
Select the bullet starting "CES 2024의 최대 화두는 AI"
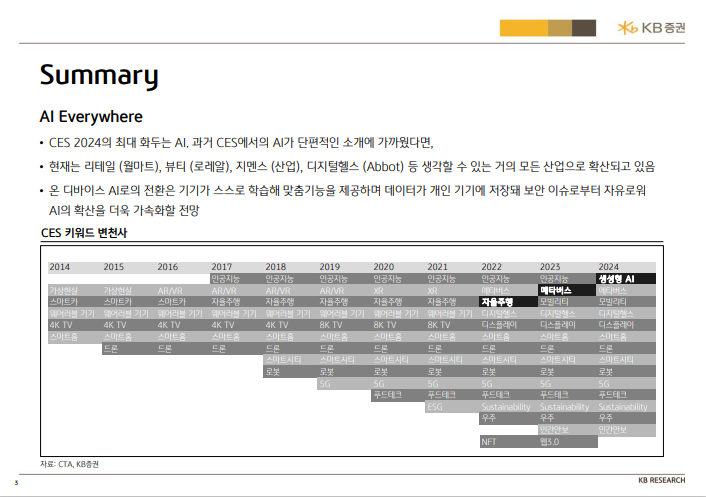(x=241, y=143)
